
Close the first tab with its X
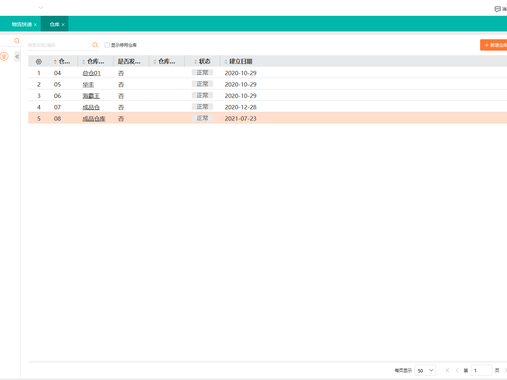tap(35, 25)
